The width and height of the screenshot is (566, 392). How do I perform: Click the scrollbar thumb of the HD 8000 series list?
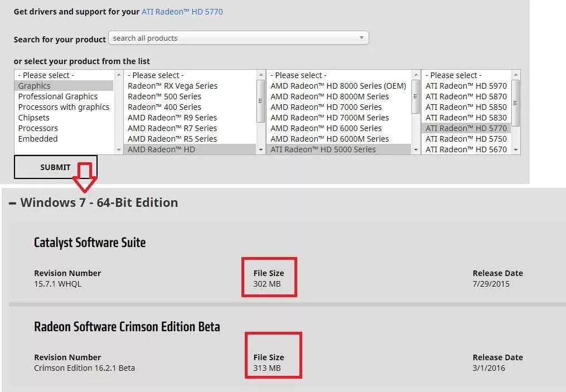coord(416,96)
